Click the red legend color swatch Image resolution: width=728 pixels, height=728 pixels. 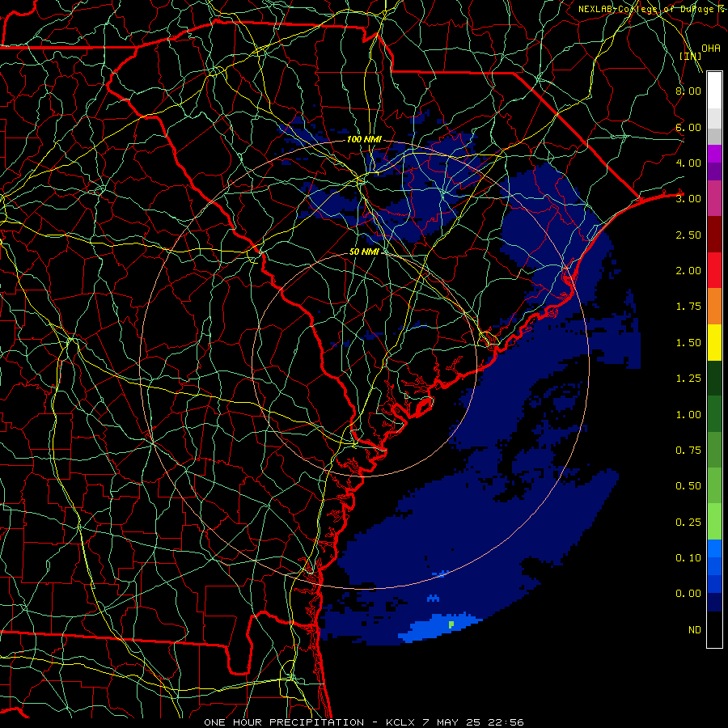[714, 270]
